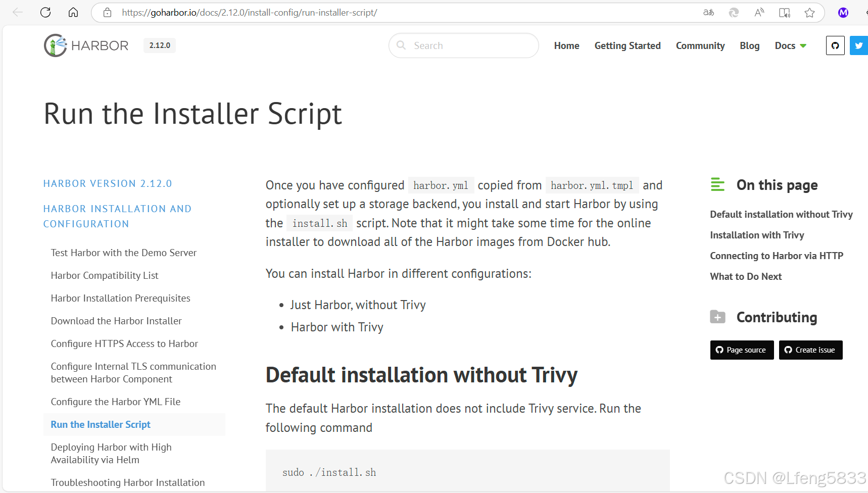Open the purple M profile icon
The width and height of the screenshot is (868, 493).
point(843,13)
